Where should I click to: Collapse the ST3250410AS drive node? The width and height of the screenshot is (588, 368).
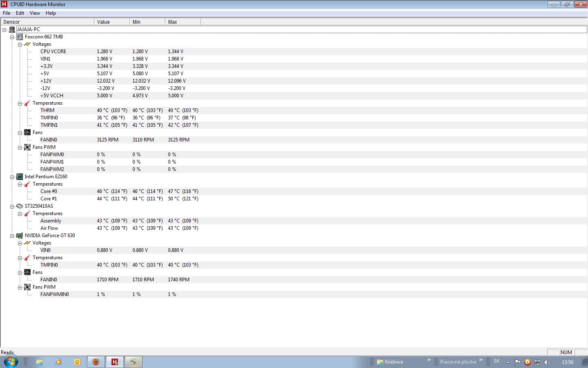coord(12,206)
